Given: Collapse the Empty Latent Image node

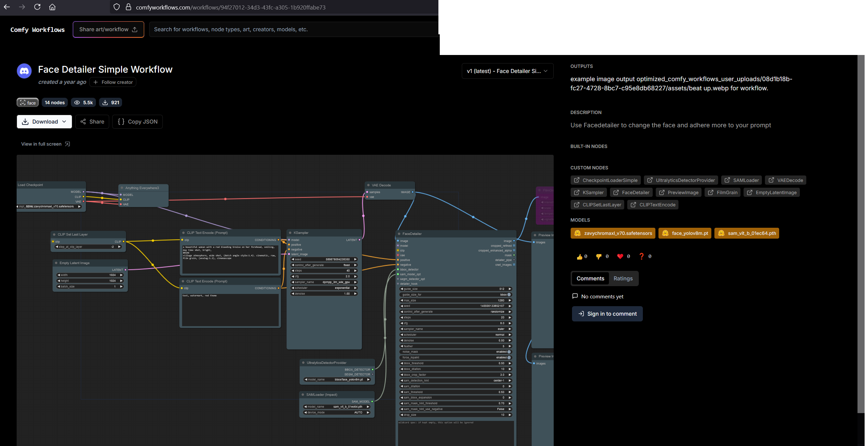Looking at the screenshot, I should point(56,263).
